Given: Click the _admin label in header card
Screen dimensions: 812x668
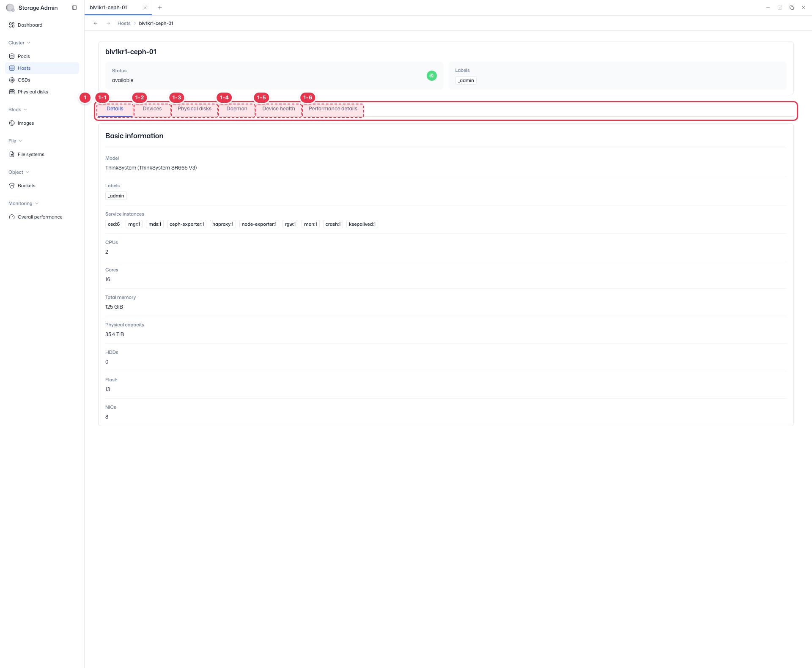Looking at the screenshot, I should click(x=466, y=80).
